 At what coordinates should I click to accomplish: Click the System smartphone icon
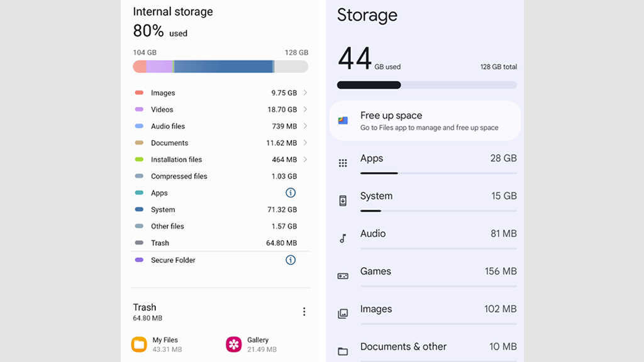343,200
